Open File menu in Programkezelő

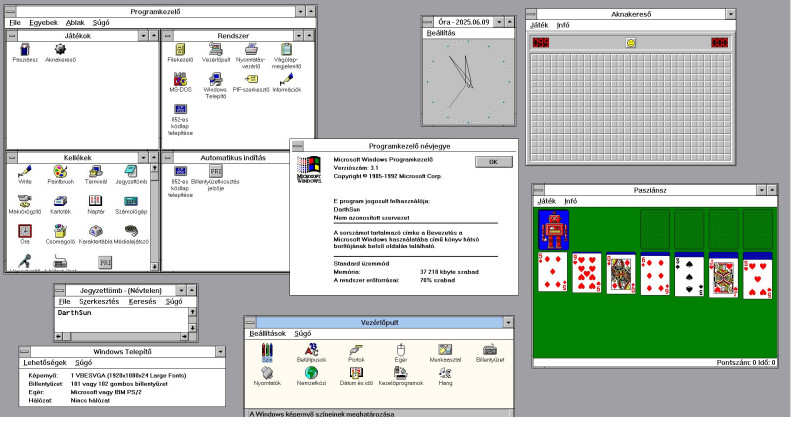click(15, 22)
